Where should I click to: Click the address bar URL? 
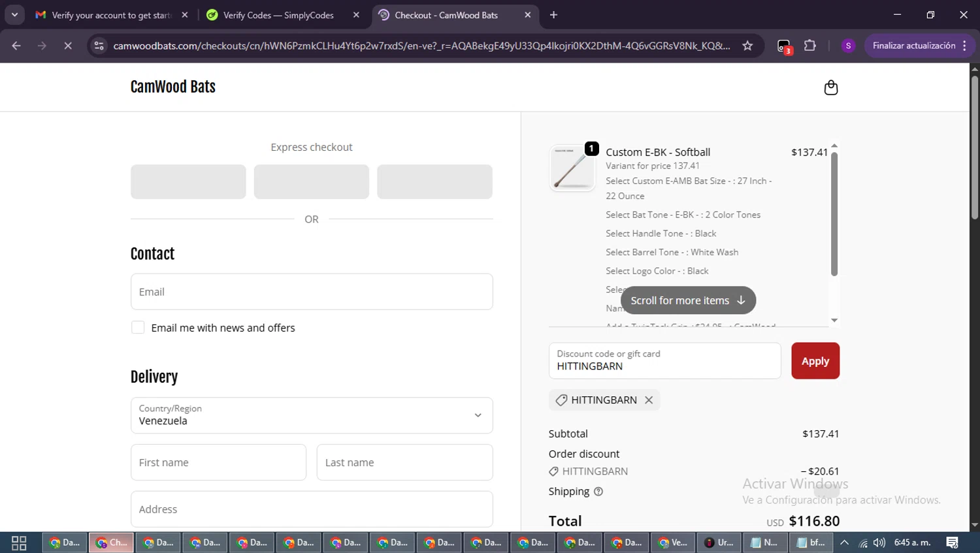pos(421,46)
